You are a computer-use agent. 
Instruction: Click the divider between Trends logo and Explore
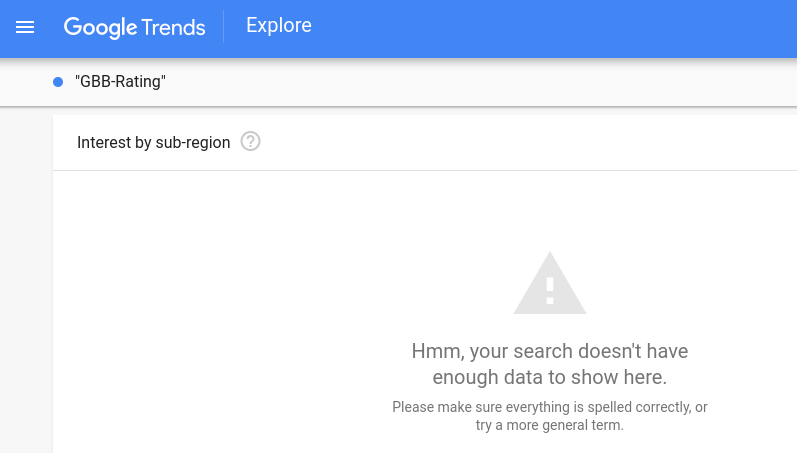pyautogui.click(x=224, y=27)
